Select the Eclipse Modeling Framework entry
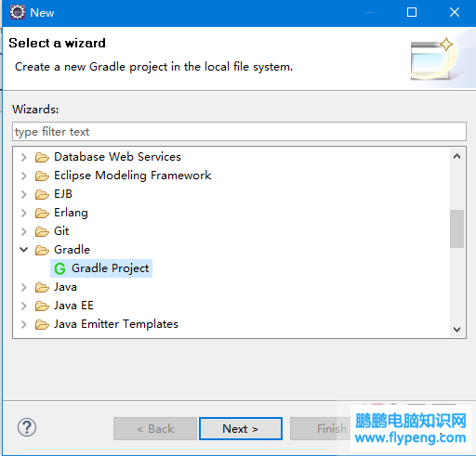Screen dimensions: 476x456 [x=132, y=176]
